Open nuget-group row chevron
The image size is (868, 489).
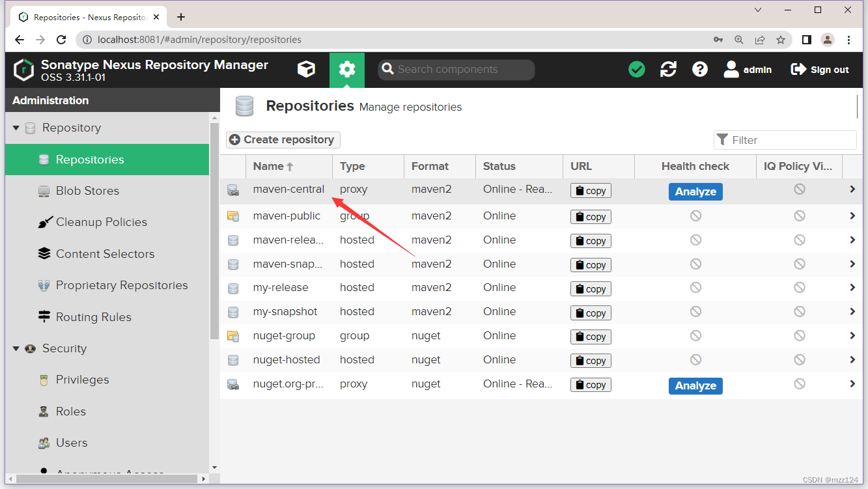tap(852, 335)
